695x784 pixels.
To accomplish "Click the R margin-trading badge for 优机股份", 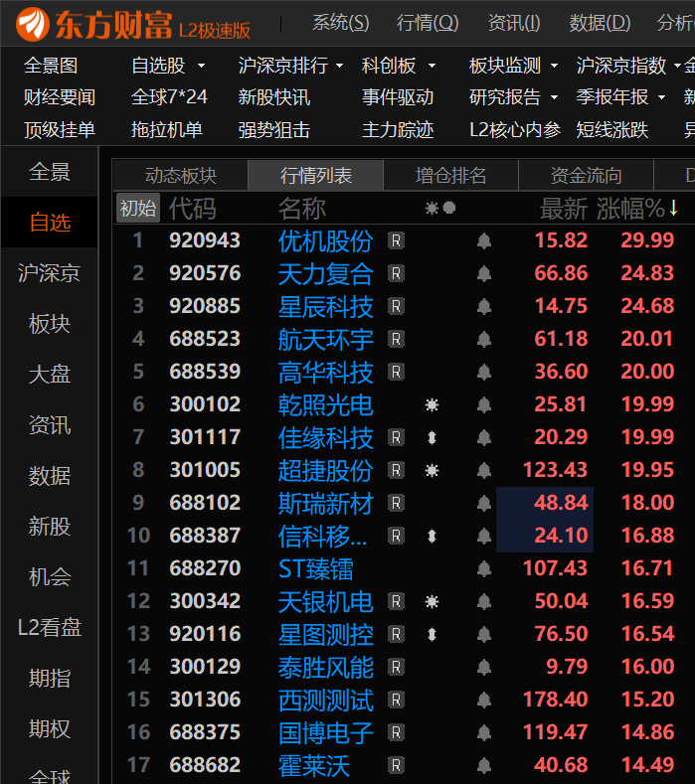I will (x=396, y=241).
